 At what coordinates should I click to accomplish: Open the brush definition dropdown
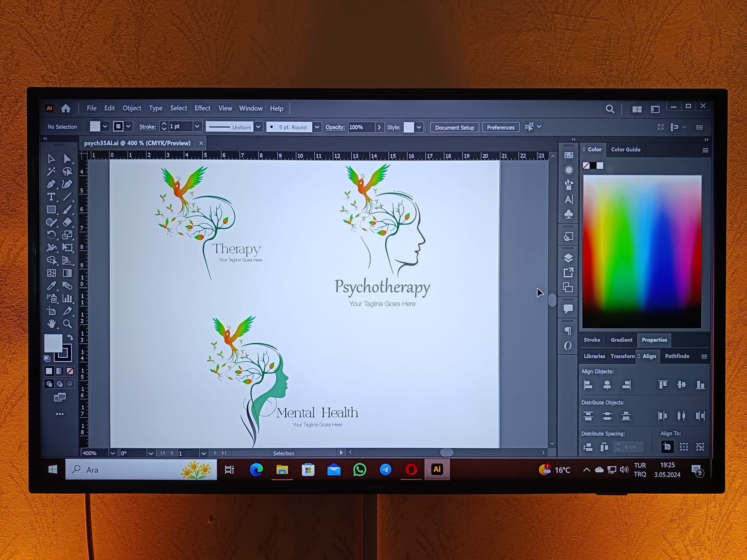[317, 127]
